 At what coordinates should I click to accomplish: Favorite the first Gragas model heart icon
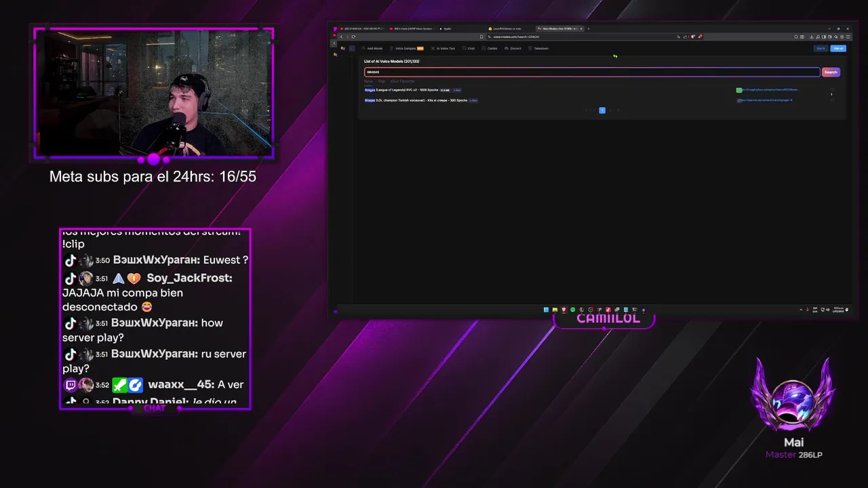point(832,89)
